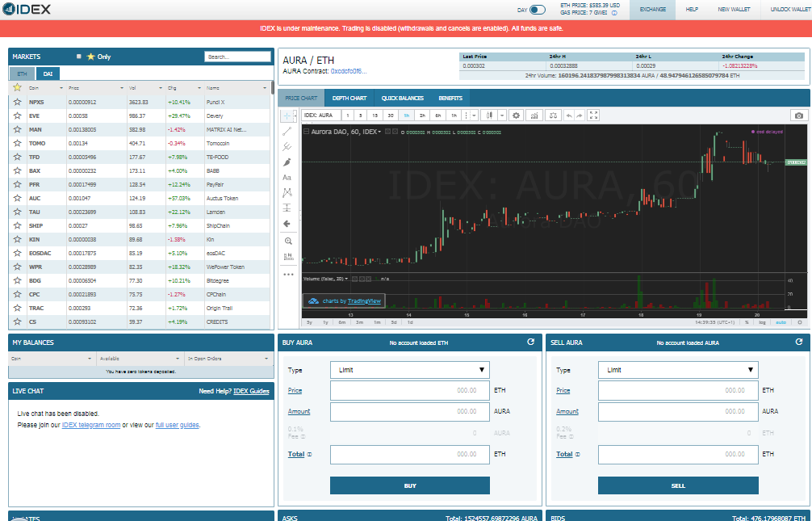Click the SELL button

[678, 485]
